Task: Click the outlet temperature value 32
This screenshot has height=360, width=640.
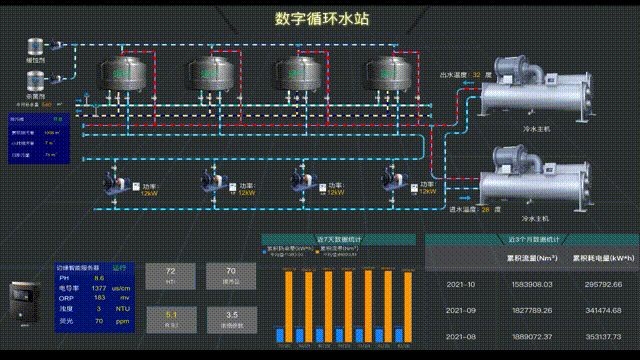Action: click(x=476, y=75)
